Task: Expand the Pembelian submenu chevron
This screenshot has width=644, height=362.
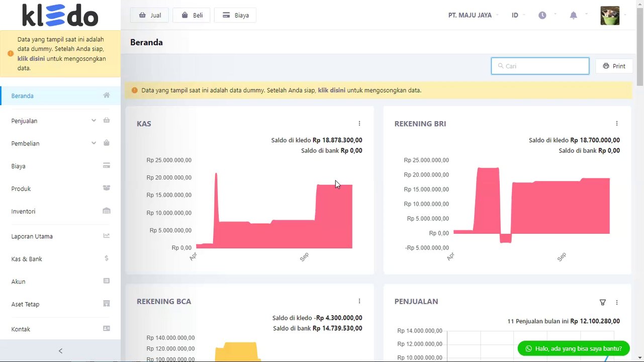Action: (x=94, y=143)
